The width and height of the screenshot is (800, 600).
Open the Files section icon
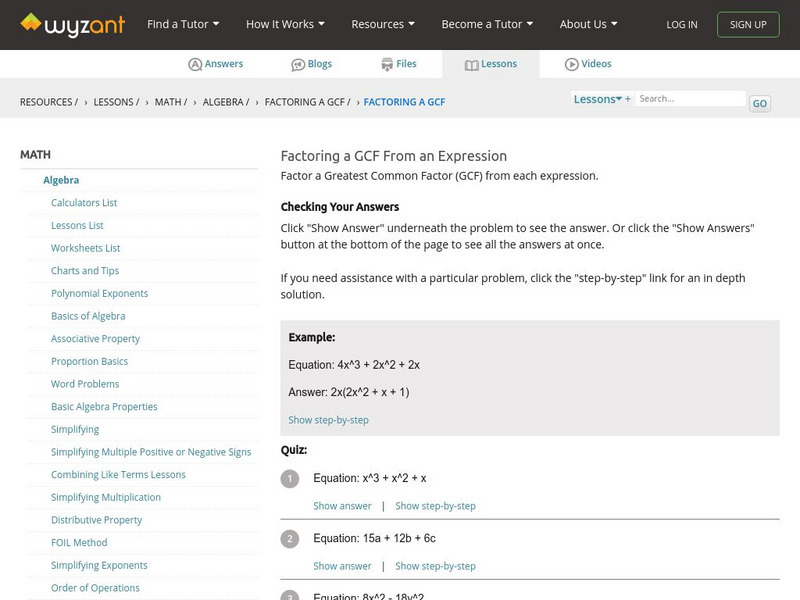(387, 64)
